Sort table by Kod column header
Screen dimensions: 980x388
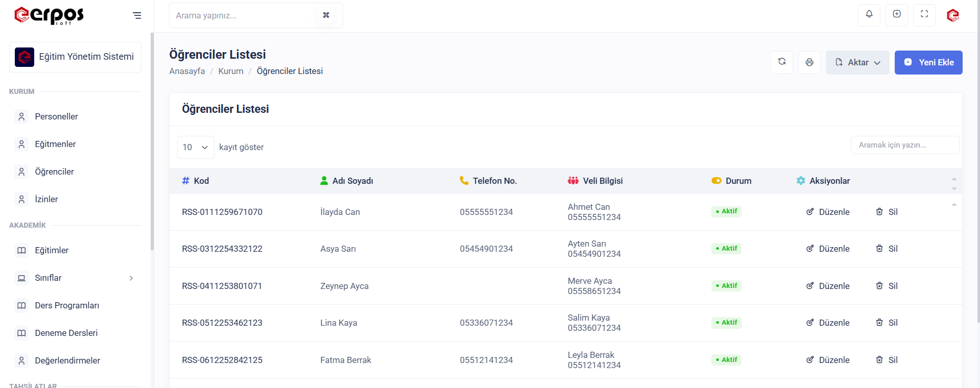click(x=201, y=181)
